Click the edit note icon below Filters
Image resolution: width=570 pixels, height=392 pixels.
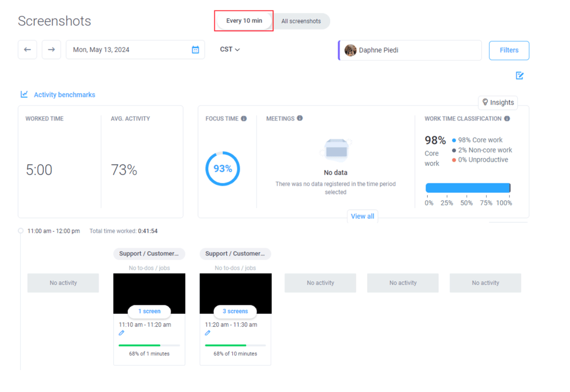(x=519, y=76)
